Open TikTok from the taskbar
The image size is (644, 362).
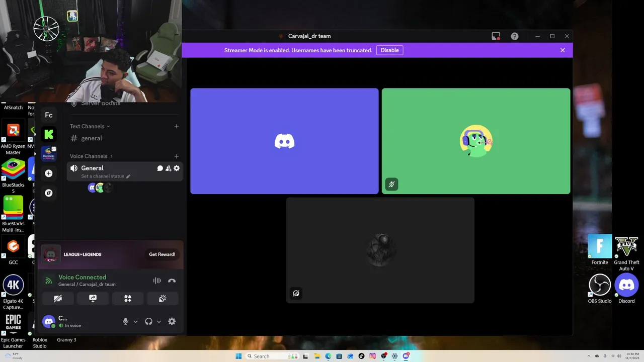click(361, 356)
